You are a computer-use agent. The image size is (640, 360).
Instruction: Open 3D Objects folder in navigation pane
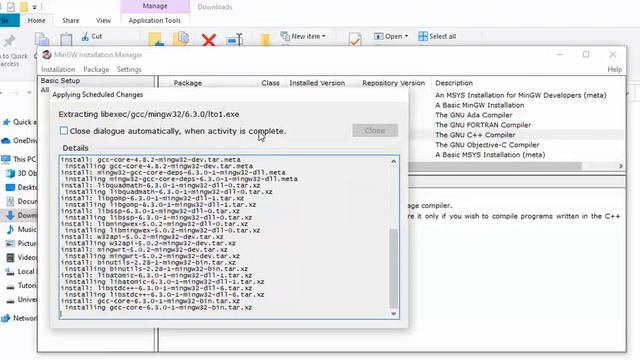22,173
